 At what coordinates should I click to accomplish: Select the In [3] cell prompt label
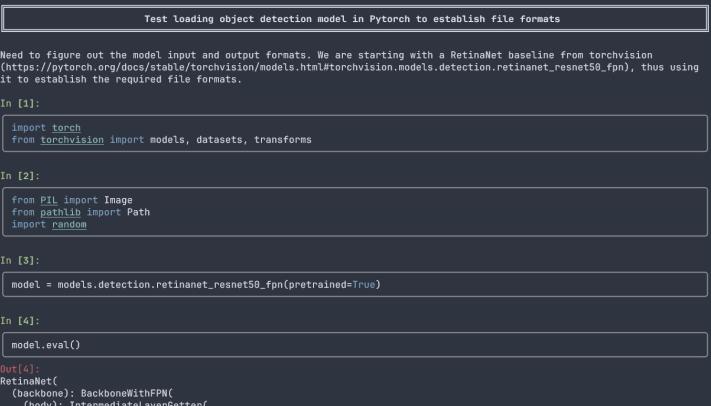tap(20, 260)
